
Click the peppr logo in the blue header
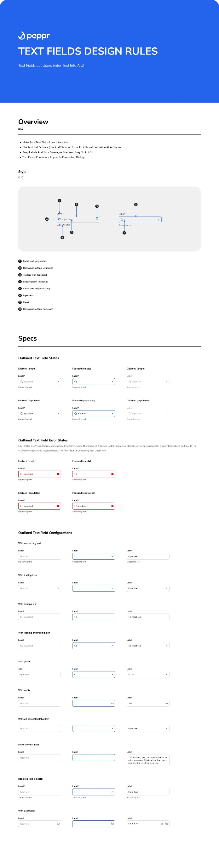coord(34,36)
